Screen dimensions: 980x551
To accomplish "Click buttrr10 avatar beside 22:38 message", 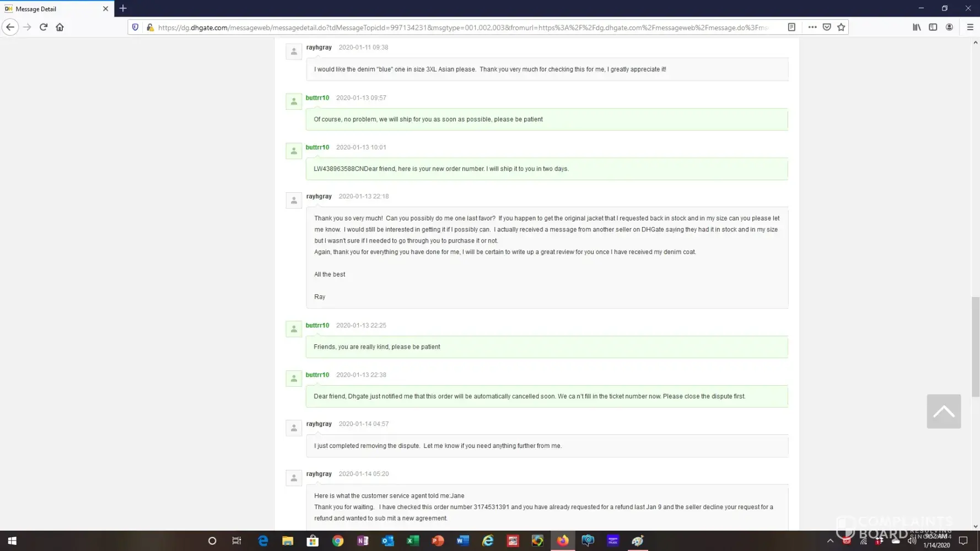I will [294, 379].
